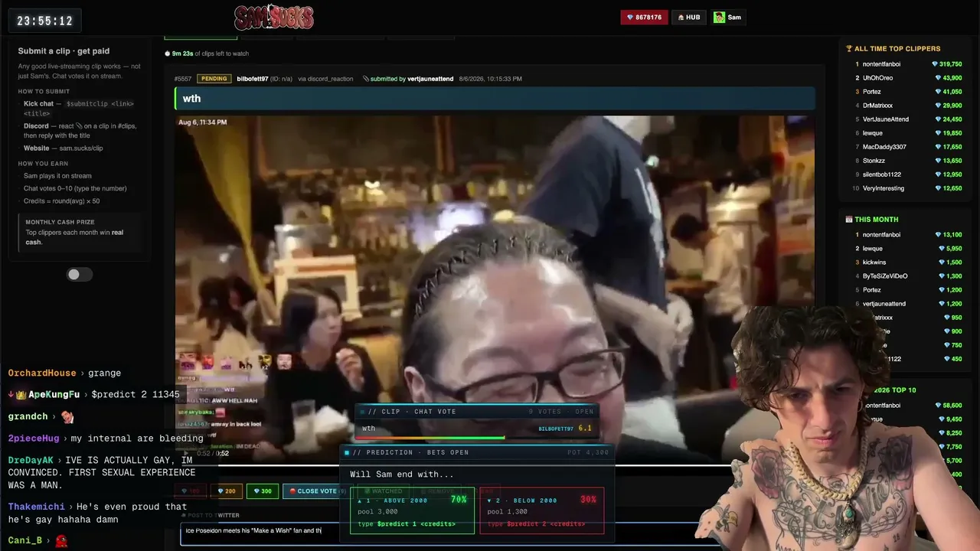Click the chat vote score bar
Viewport: 980px width, 551px height.
[478, 438]
